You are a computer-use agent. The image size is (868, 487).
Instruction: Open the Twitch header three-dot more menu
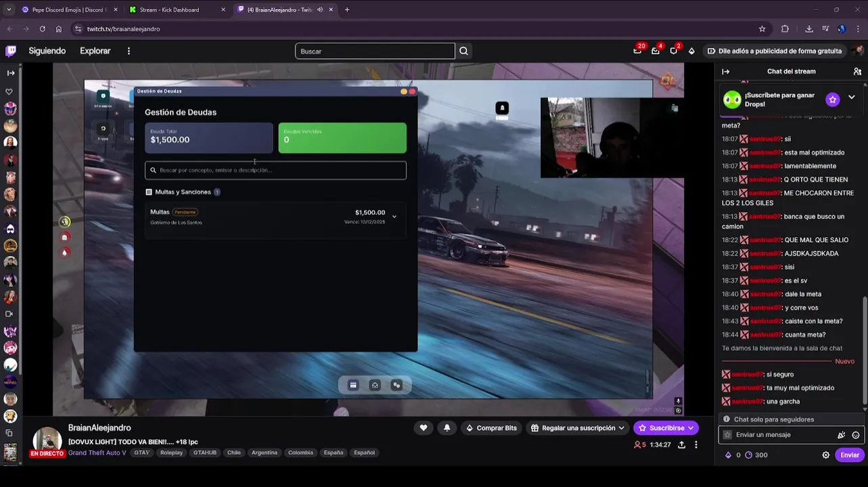[x=129, y=51]
